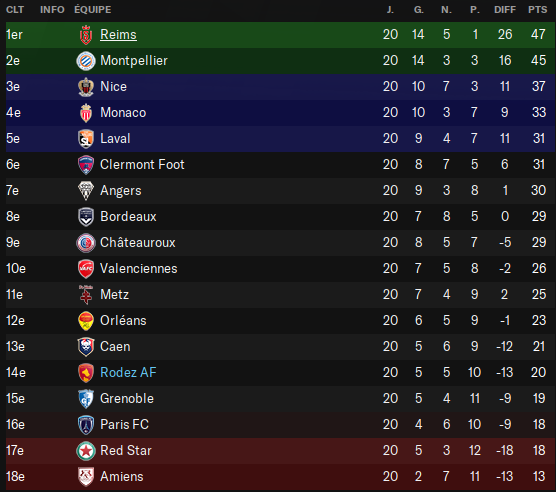Image resolution: width=556 pixels, height=492 pixels.
Task: Click the Clermont Foot crest icon
Action: [86, 165]
